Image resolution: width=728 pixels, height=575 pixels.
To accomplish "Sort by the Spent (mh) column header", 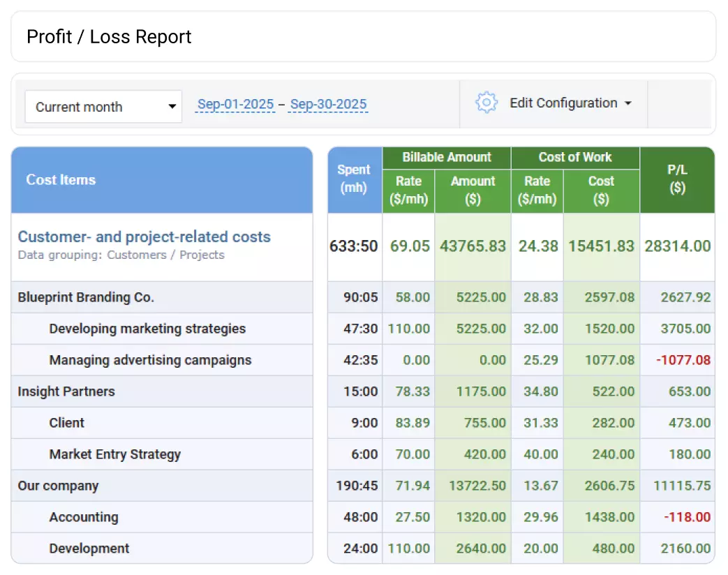I will tap(354, 179).
